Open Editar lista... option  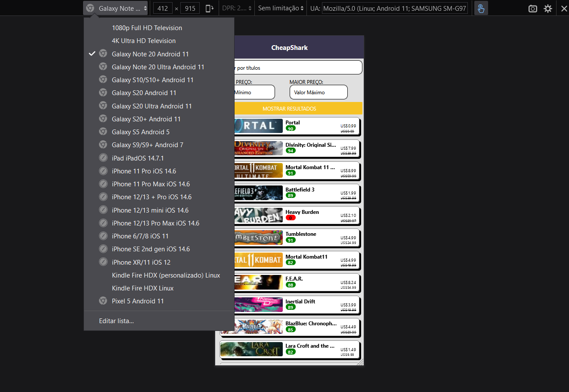click(x=159, y=321)
